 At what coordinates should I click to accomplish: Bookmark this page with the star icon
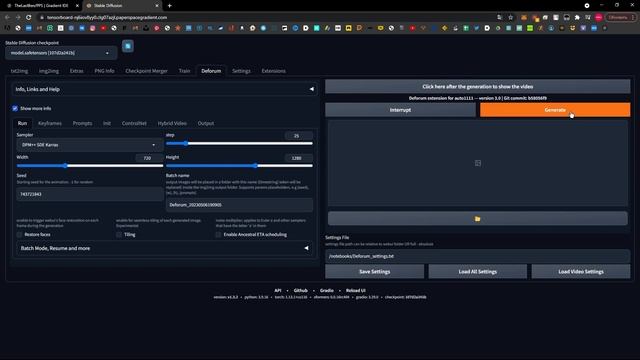click(511, 18)
